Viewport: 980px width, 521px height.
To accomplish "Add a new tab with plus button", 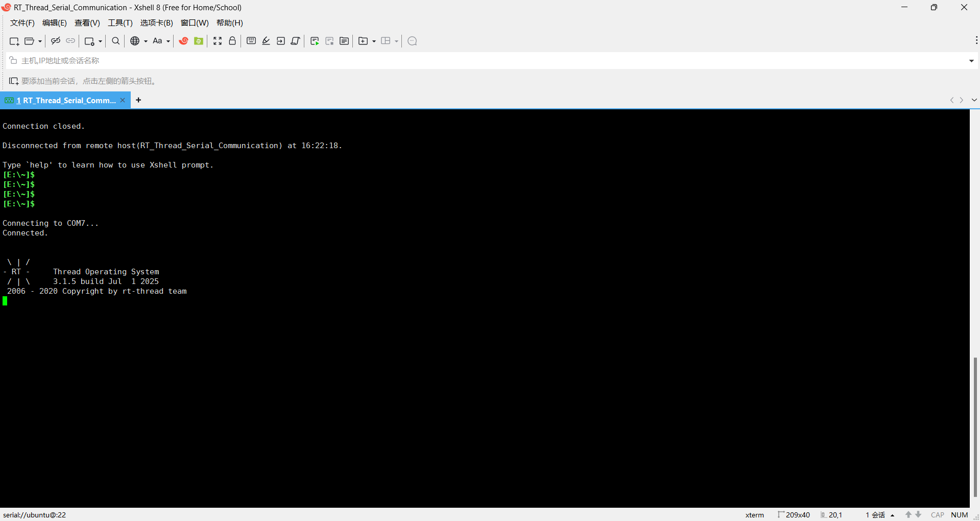I will pos(138,100).
